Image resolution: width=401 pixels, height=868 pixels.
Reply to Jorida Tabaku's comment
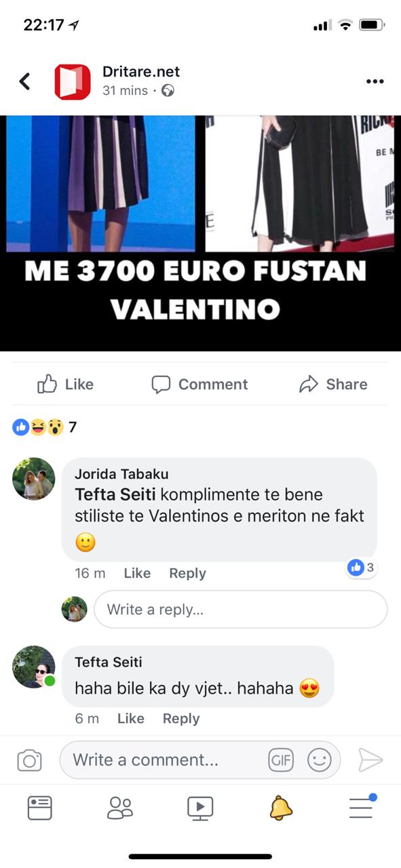[187, 573]
